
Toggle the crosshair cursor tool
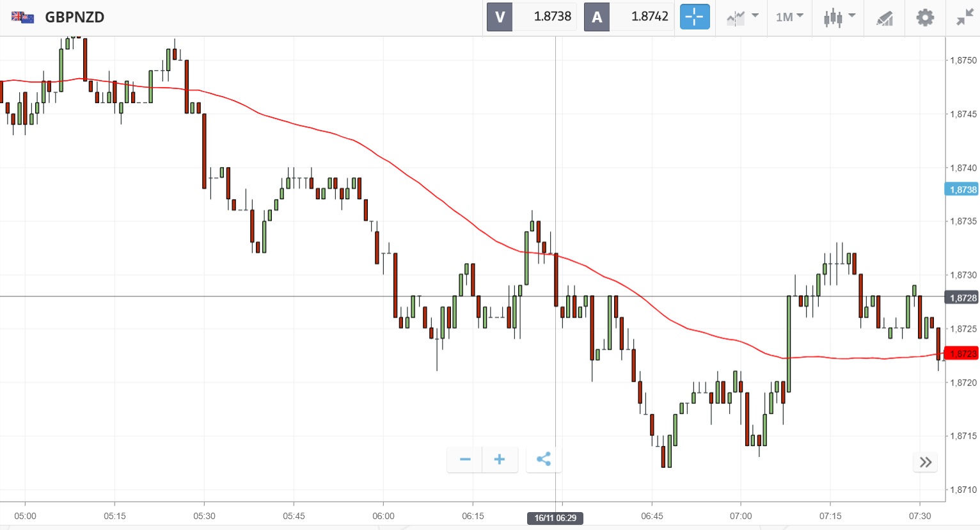[695, 17]
